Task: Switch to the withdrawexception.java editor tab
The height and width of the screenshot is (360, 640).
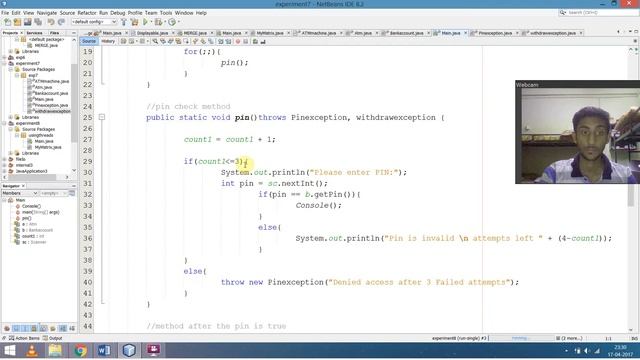Action: tap(552, 33)
